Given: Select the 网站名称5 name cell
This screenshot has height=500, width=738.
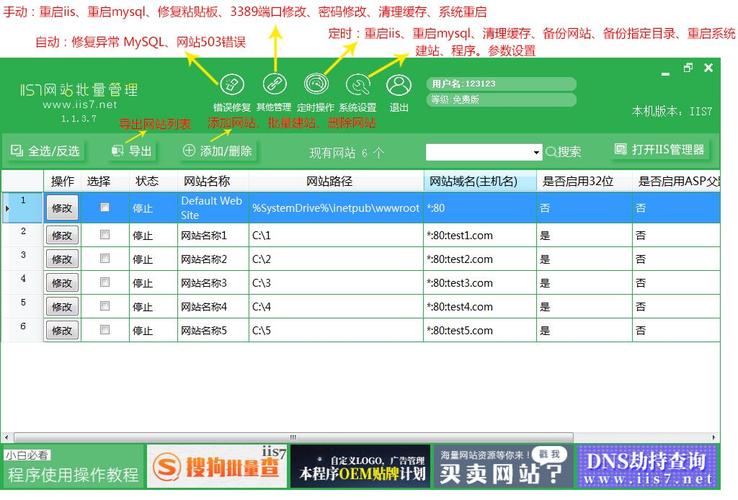Looking at the screenshot, I should (213, 331).
